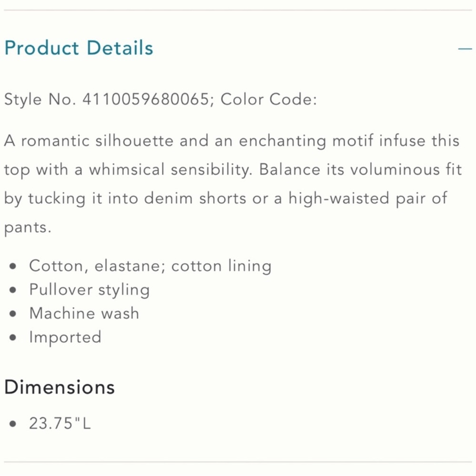Click the 23.75"L dimension value
Screen dimensions: 476x476
click(x=60, y=423)
